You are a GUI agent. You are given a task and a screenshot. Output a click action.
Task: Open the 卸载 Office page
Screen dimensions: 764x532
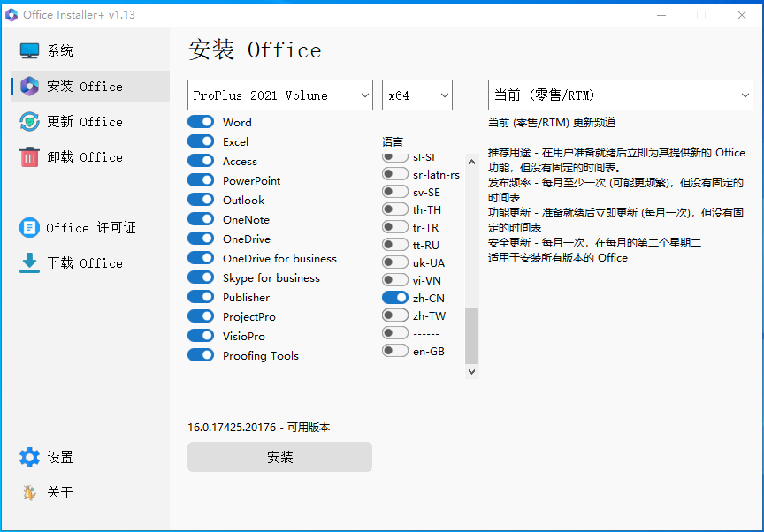pyautogui.click(x=90, y=156)
